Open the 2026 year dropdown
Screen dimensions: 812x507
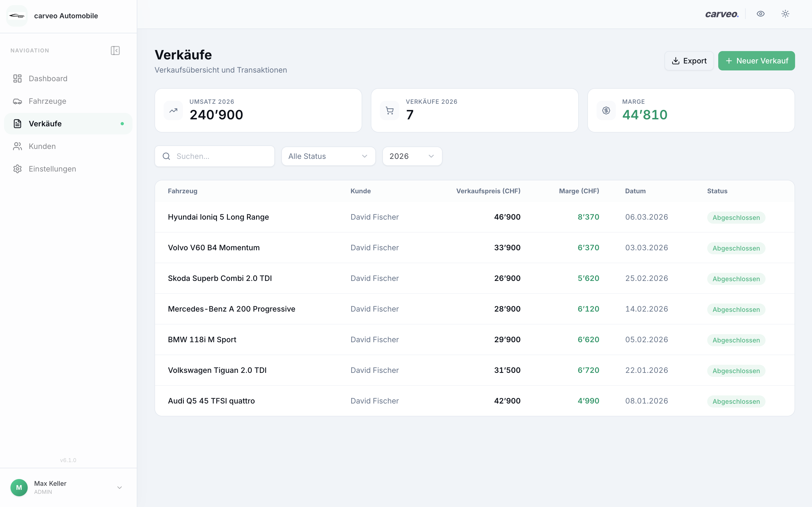(x=412, y=156)
